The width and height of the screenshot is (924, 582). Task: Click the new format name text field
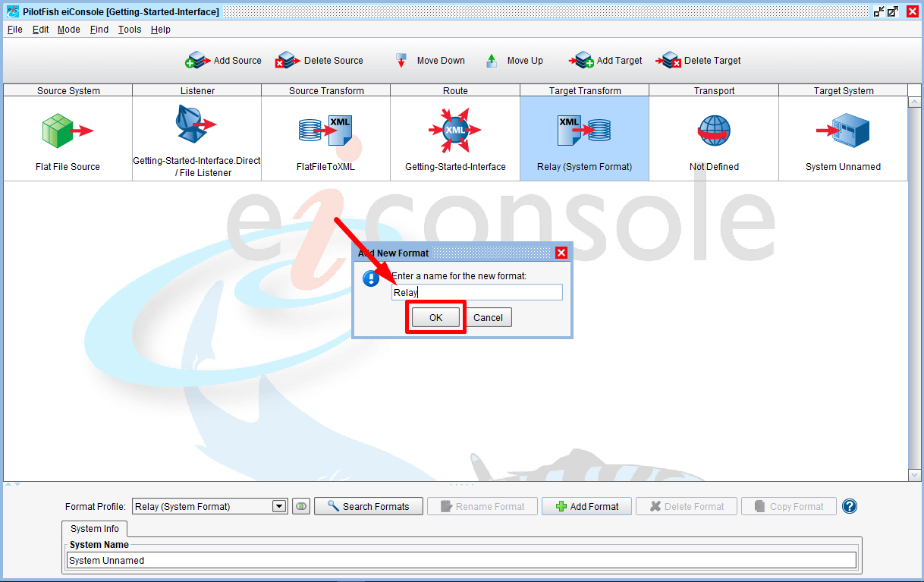click(x=476, y=292)
